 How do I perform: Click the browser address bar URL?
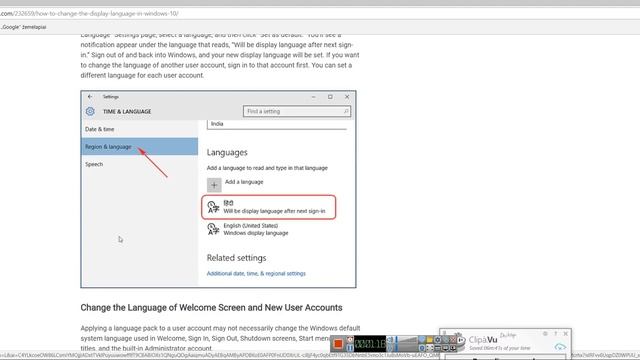click(x=89, y=13)
